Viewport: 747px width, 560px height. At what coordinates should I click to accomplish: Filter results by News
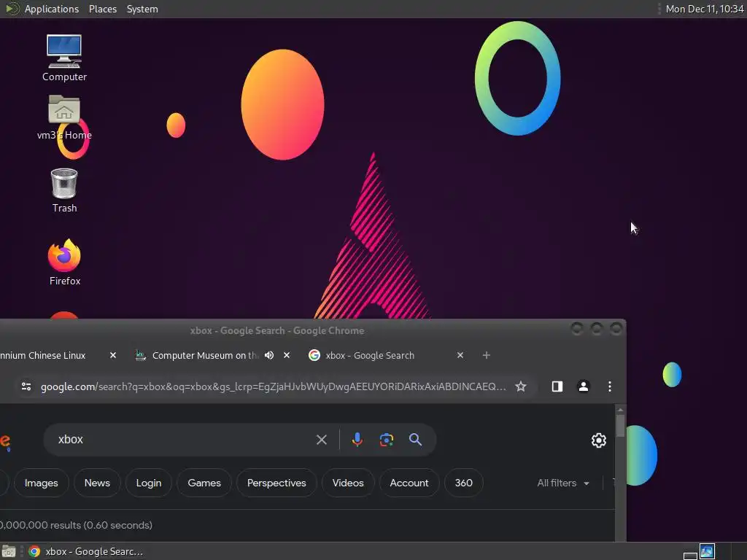tap(97, 483)
